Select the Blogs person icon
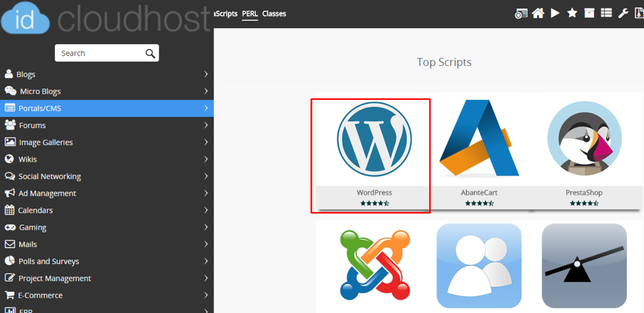 tap(9, 74)
